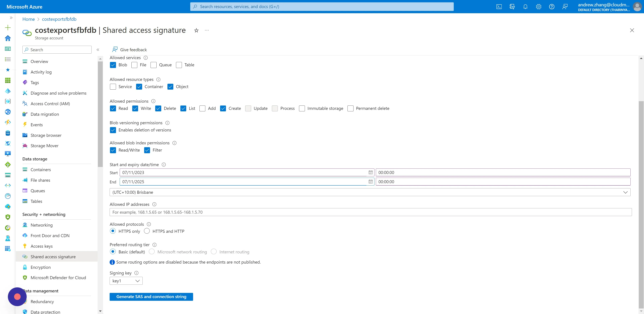Click Give feedback button
Screen dimensions: 644x314
(130, 49)
